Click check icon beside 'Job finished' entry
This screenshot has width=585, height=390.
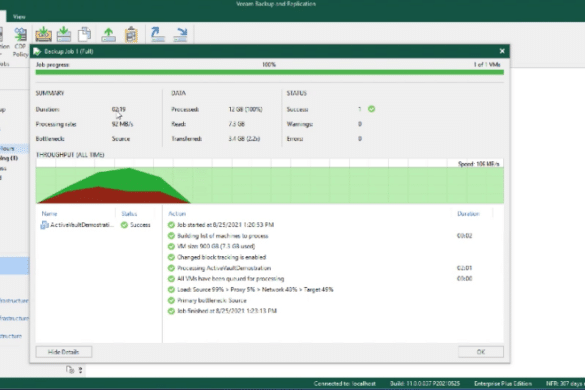[171, 311]
